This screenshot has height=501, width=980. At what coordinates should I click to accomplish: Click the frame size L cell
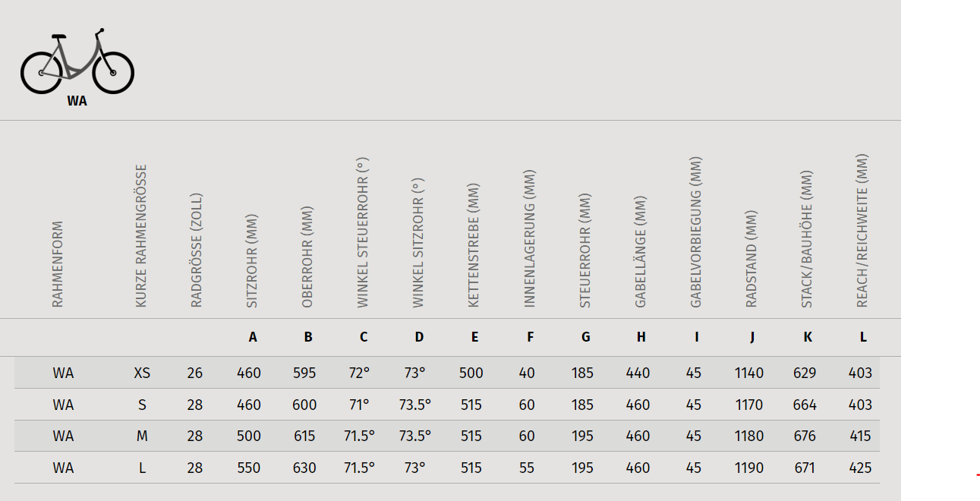(142, 468)
